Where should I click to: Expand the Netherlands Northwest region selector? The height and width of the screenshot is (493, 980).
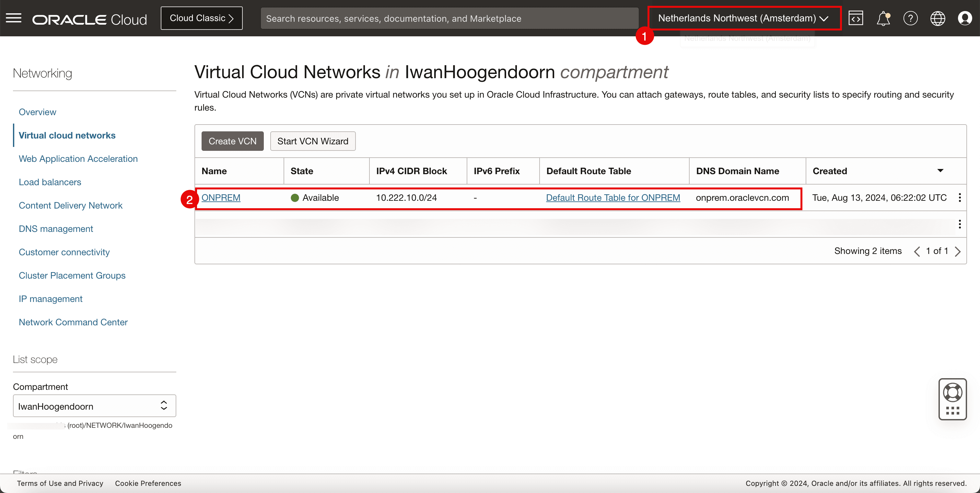point(743,18)
